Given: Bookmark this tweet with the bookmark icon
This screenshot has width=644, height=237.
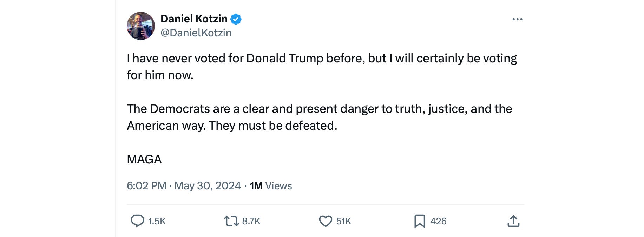Looking at the screenshot, I should tap(420, 221).
